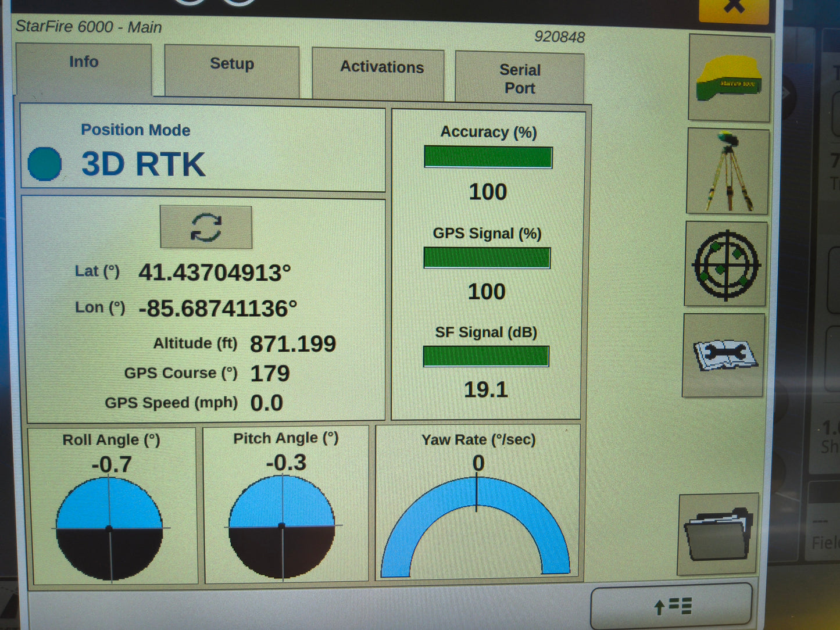Select latitude value 41.43704913°
Viewport: 840px width, 630px height.
215,273
